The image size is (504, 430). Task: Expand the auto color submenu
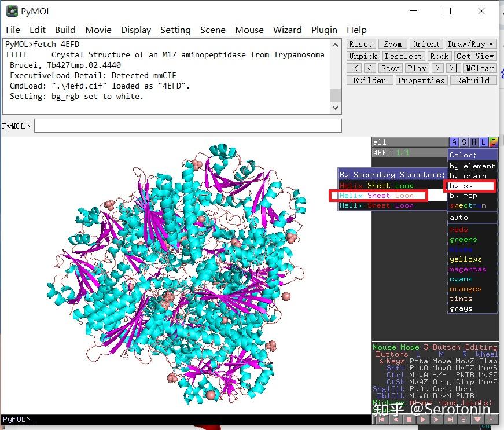473,218
